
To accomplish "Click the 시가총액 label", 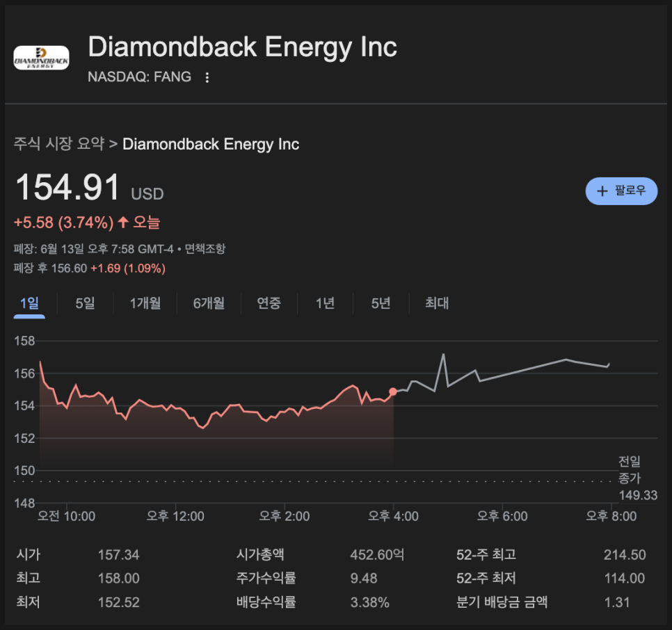I will (260, 555).
